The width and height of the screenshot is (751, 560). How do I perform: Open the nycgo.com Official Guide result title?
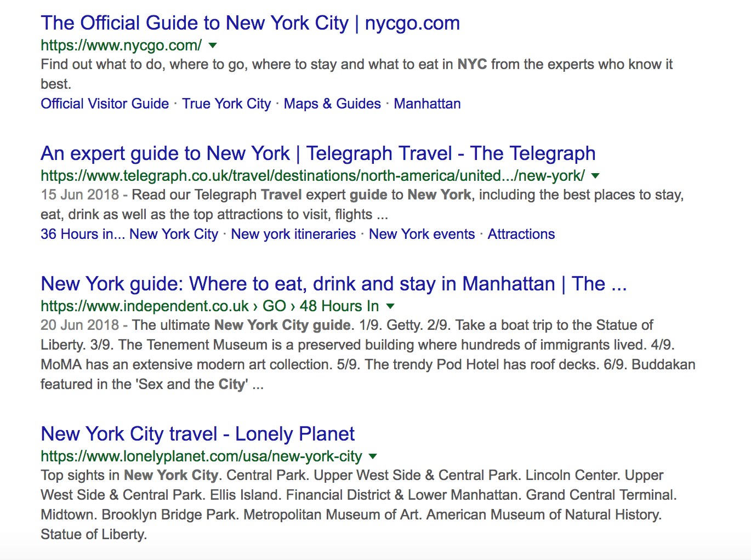pos(250,23)
